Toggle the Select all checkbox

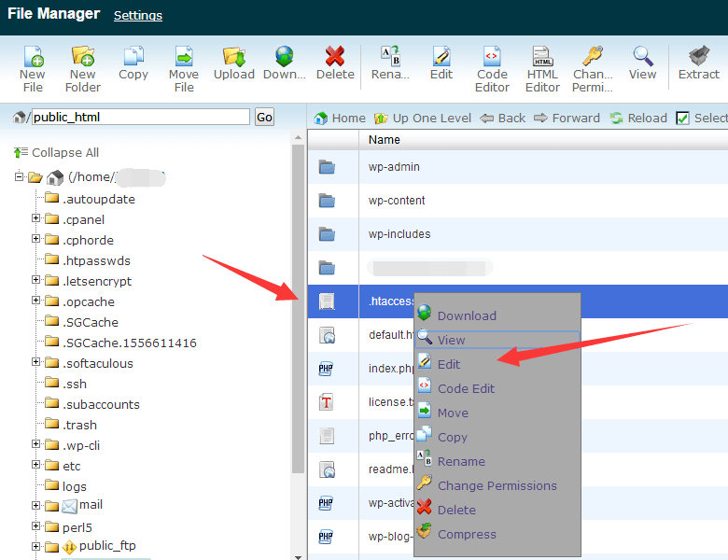tap(682, 118)
